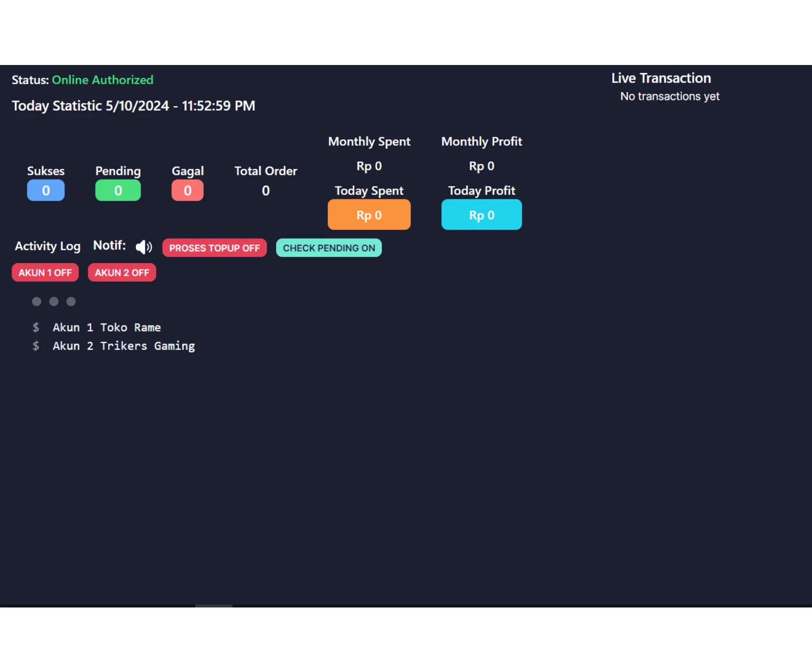Click the Total Order value
Screen dimensions: 812x650
coord(266,191)
